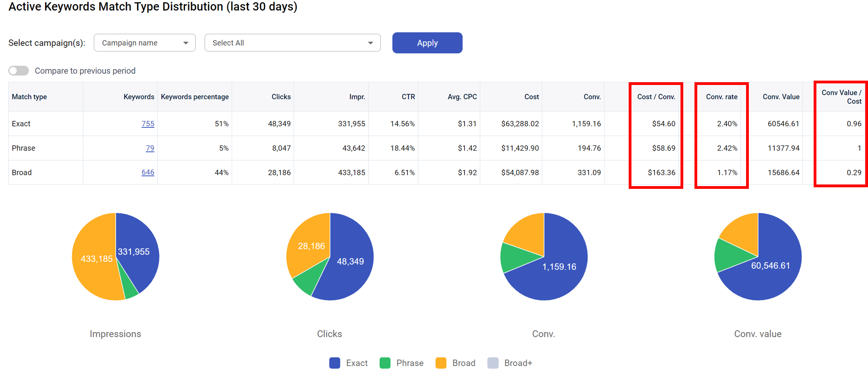The height and width of the screenshot is (372, 868).
Task: Click the Cost / Conv. column header
Action: point(656,97)
